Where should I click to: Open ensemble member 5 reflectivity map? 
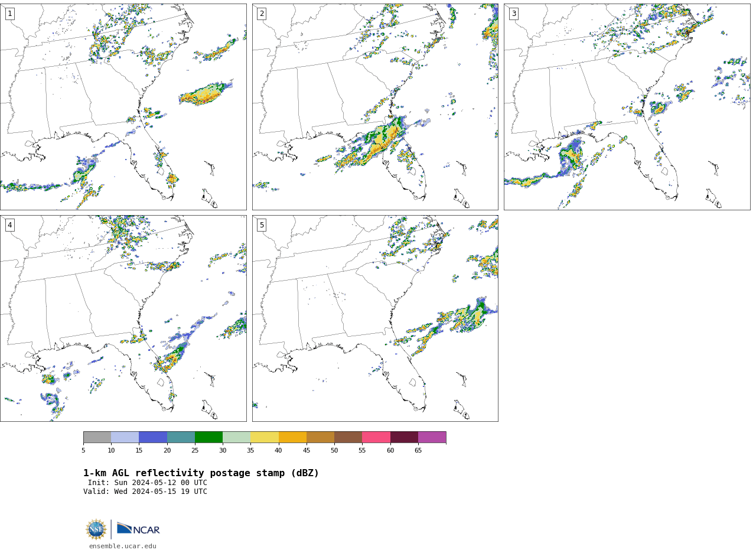[x=375, y=318]
